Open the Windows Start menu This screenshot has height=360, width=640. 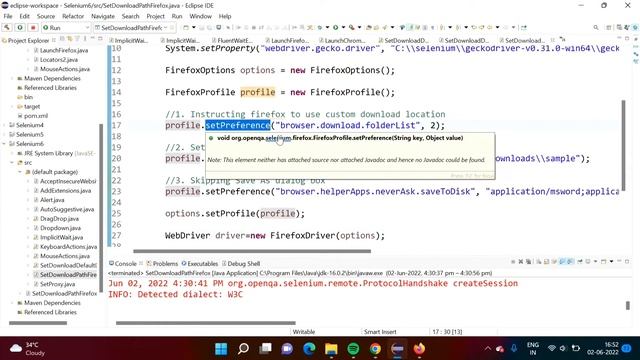[221, 349]
